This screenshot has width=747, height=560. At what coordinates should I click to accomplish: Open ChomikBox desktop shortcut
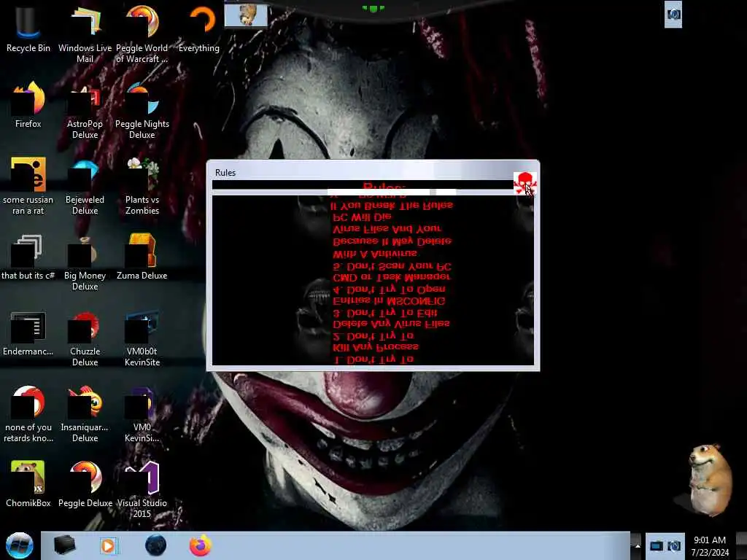point(28,484)
